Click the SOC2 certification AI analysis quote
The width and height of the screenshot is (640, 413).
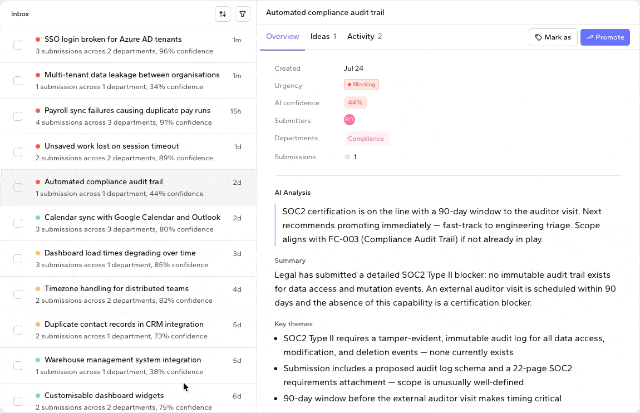pyautogui.click(x=442, y=225)
